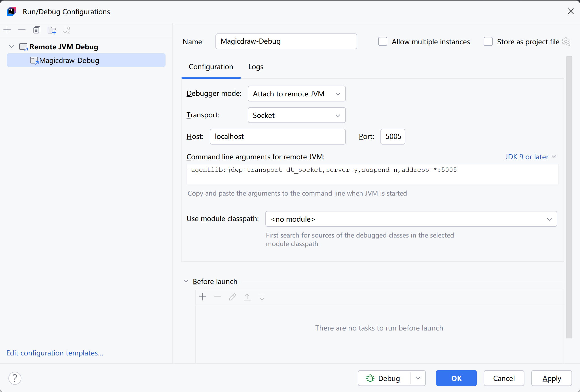
Task: Click the Create New Folder icon
Action: [x=52, y=30]
